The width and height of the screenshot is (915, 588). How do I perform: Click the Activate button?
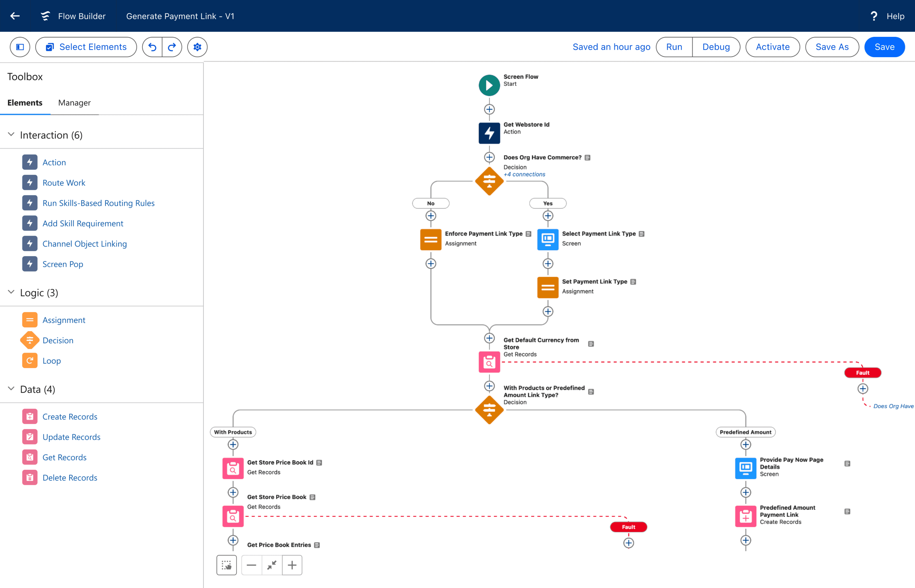772,47
